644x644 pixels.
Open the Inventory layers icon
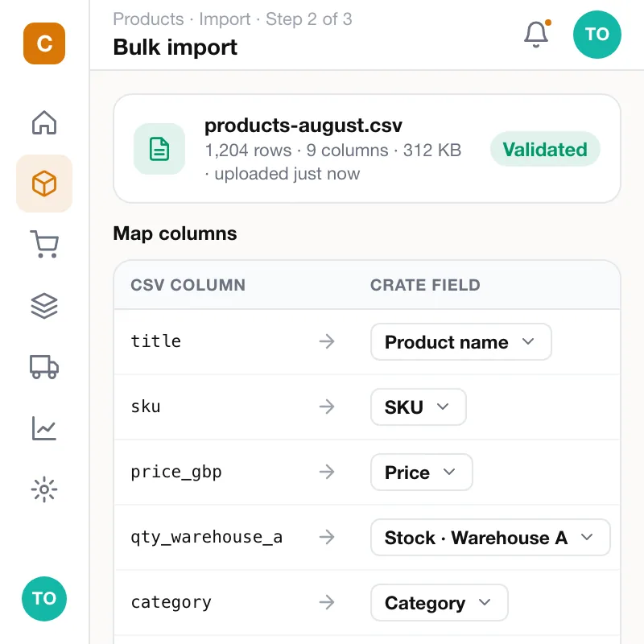pos(44,306)
